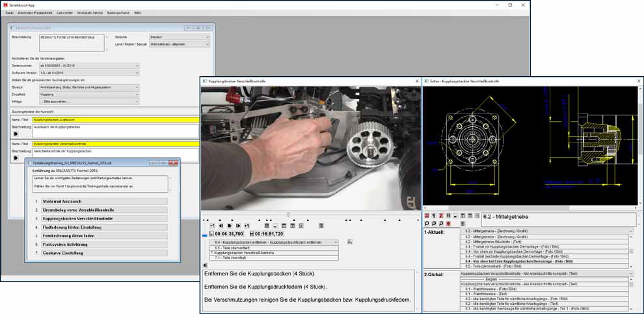Expand the 1-Aktuell dropdown list
Screen dimensions: 644x314
pyautogui.click(x=630, y=231)
